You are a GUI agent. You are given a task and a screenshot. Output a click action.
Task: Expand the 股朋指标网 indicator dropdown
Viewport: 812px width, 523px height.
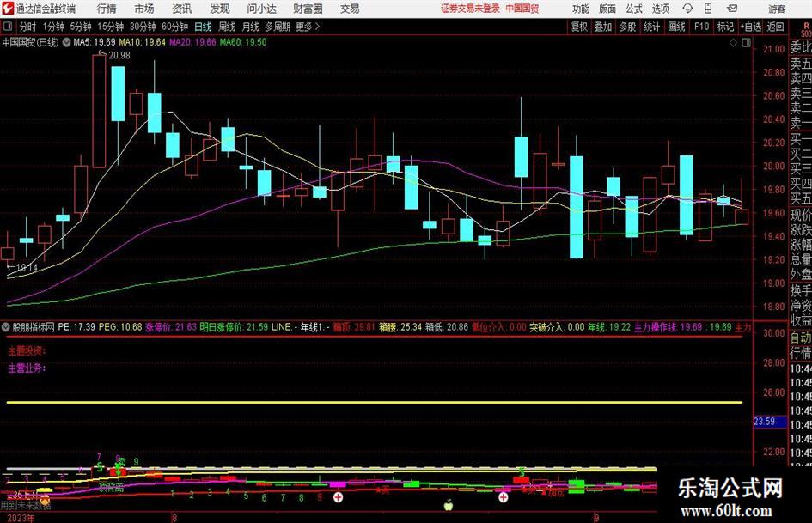tap(6, 327)
